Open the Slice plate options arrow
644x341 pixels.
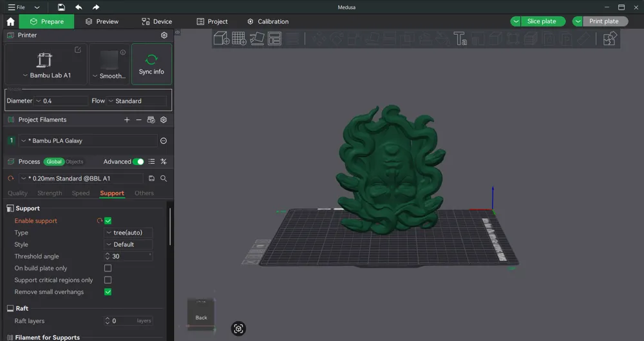click(516, 21)
